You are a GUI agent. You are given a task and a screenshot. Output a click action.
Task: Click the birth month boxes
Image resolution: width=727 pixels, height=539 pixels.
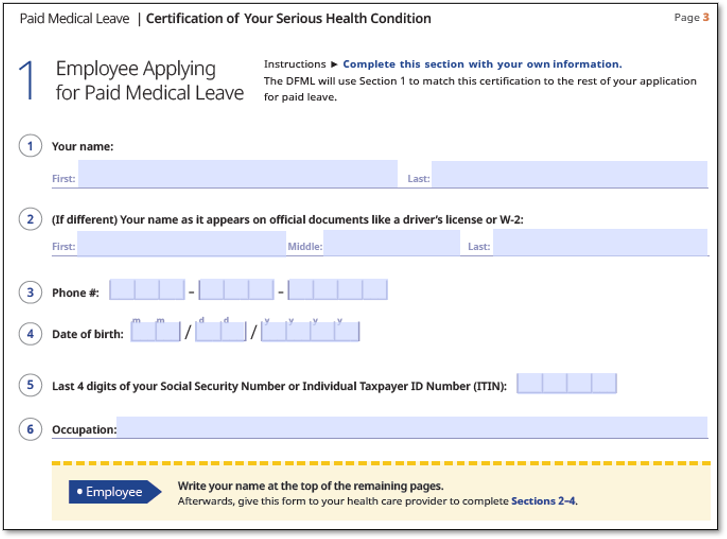[x=155, y=332]
